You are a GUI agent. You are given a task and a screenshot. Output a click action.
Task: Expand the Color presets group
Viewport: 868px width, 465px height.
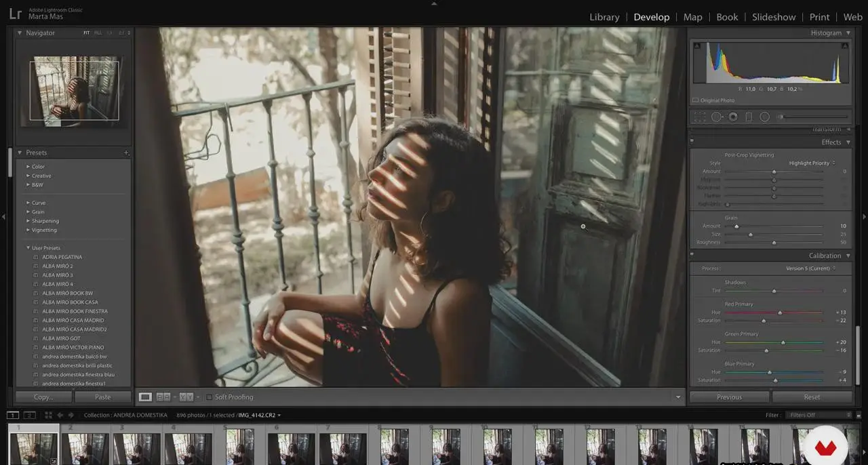(x=28, y=167)
